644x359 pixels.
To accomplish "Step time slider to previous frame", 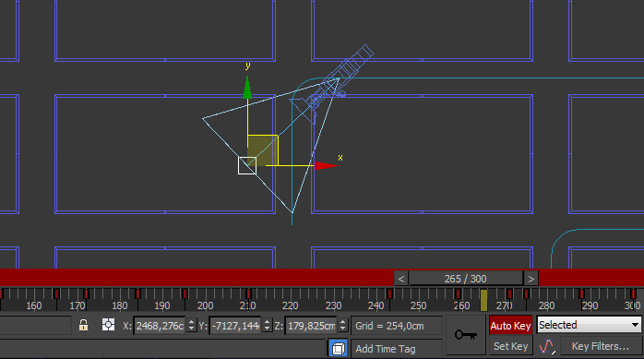I will 401,279.
